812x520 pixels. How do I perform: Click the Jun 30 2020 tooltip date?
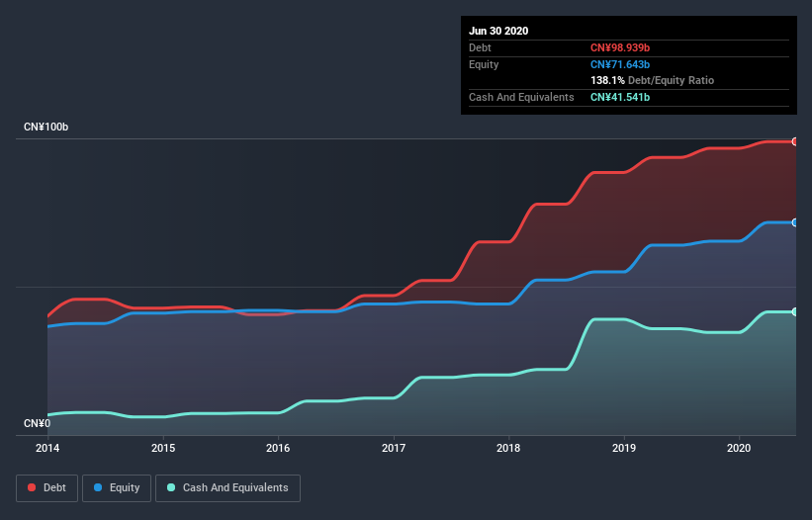[x=498, y=31]
